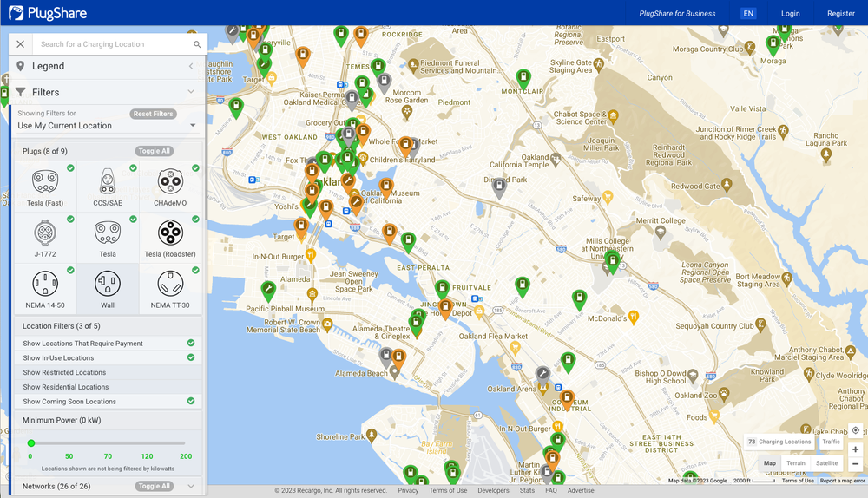Collapse the Filters section chevron

191,92
